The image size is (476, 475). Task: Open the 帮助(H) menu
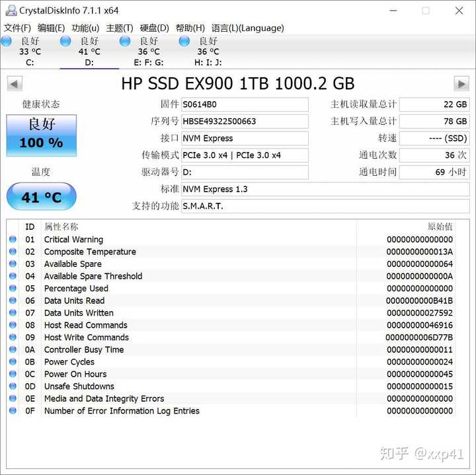tap(190, 28)
